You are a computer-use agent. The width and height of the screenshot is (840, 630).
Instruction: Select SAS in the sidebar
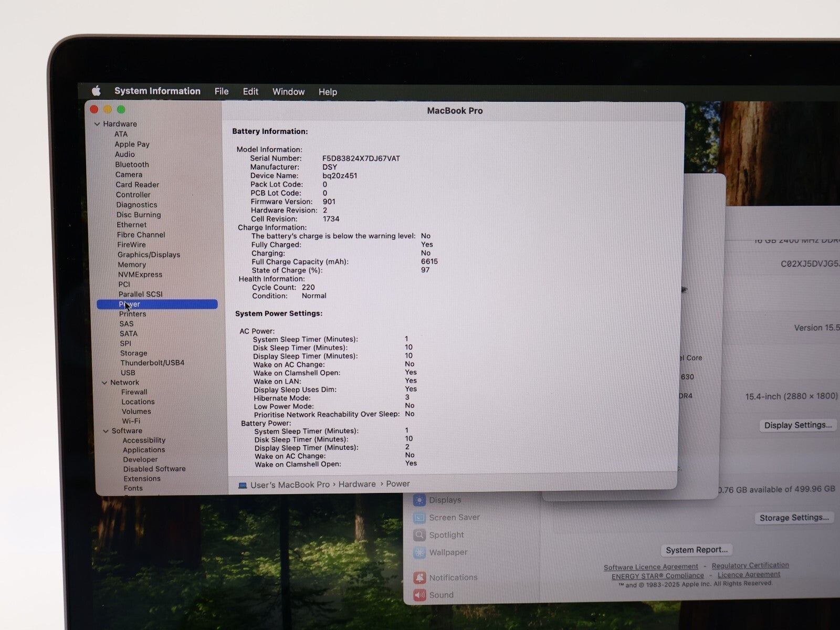pos(127,324)
